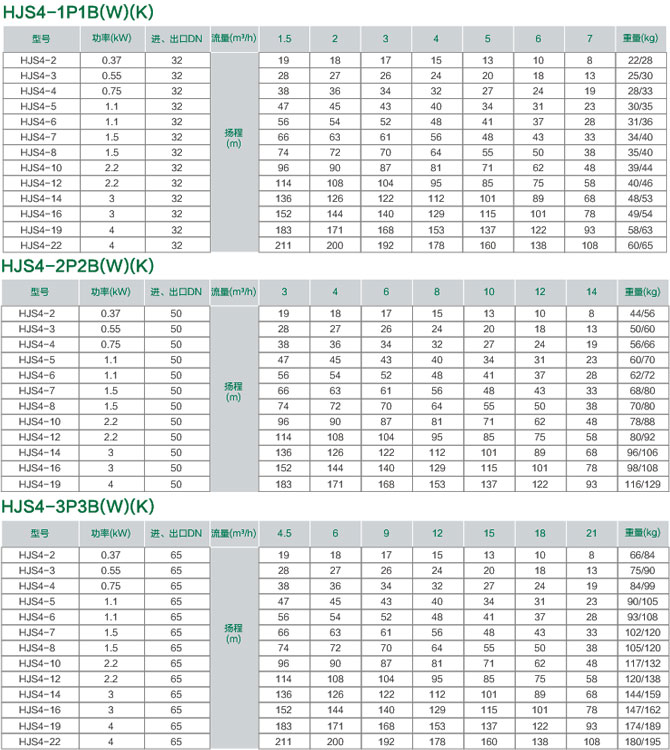Select weight cell 75/90
Viewport: 670px width, 750px height.
coord(642,570)
